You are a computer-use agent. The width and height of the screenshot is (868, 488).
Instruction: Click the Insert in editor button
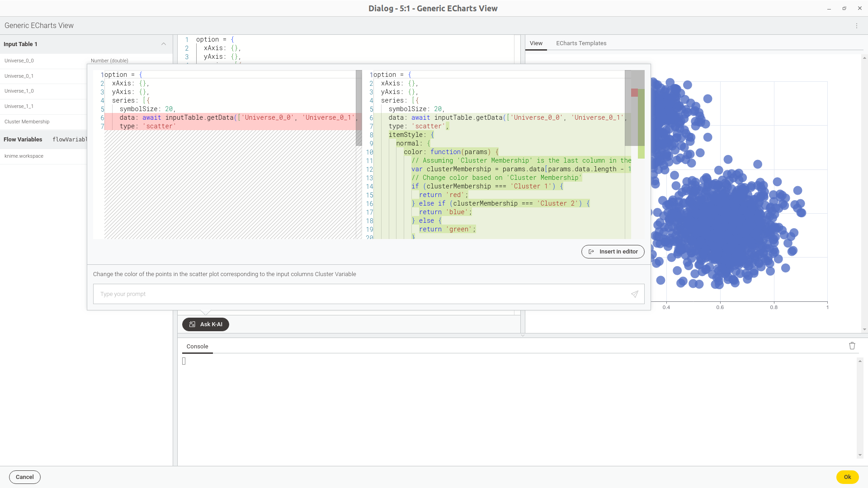pos(613,251)
